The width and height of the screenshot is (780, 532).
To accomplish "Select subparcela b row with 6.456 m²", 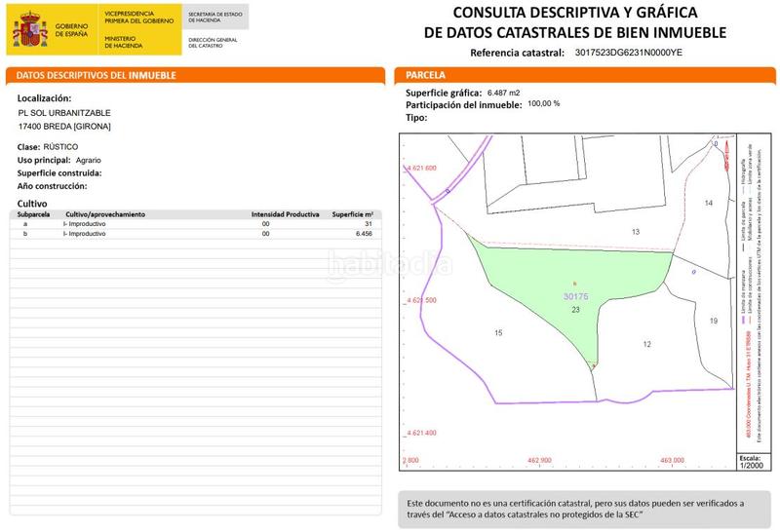I will (195, 234).
